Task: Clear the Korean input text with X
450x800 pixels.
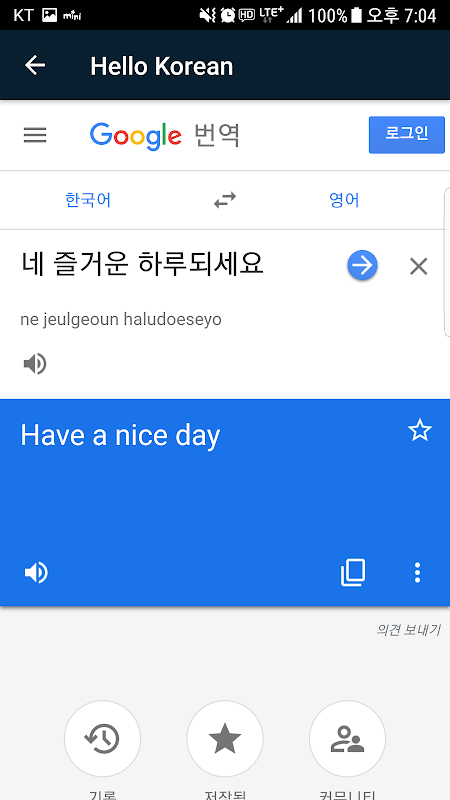Action: pos(418,266)
